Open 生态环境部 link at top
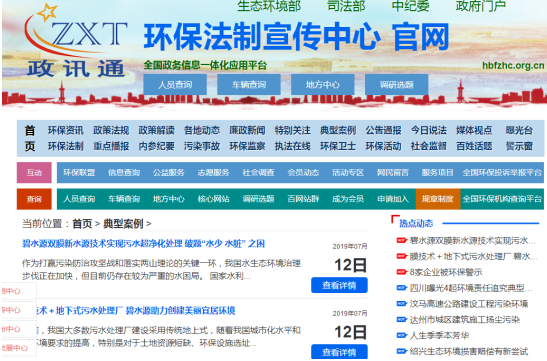The height and width of the screenshot is (361, 547). coord(269,6)
